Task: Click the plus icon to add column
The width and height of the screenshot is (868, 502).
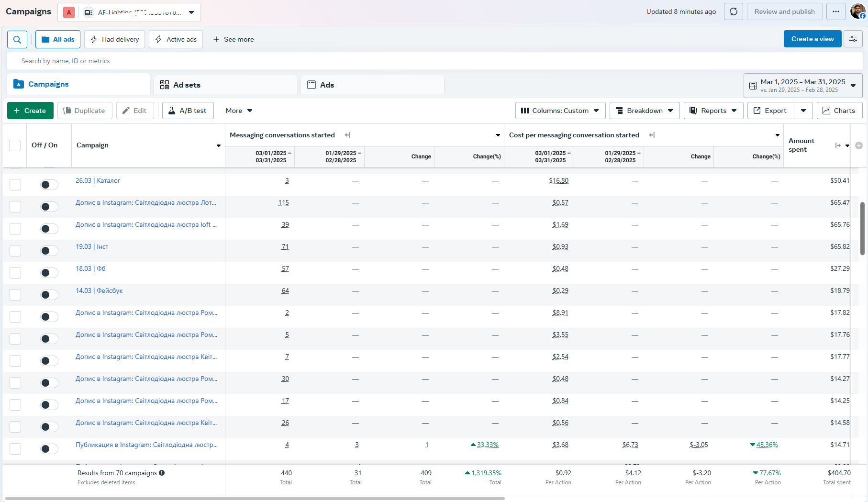Action: coord(859,145)
